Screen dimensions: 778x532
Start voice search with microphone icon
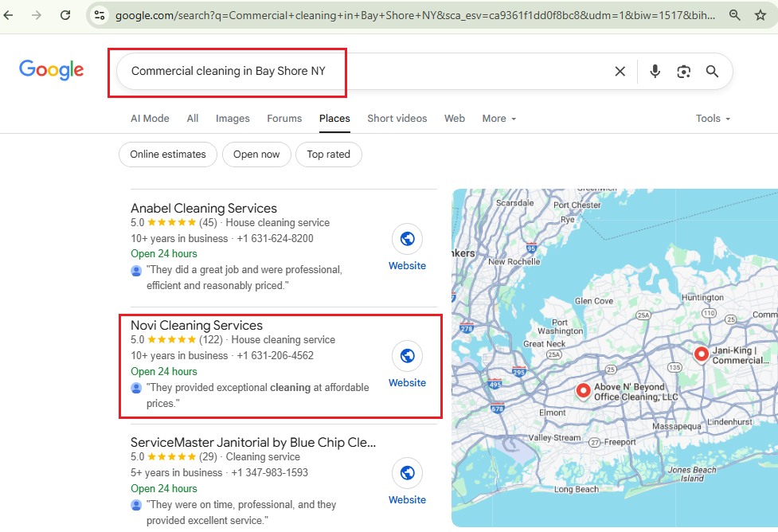655,72
